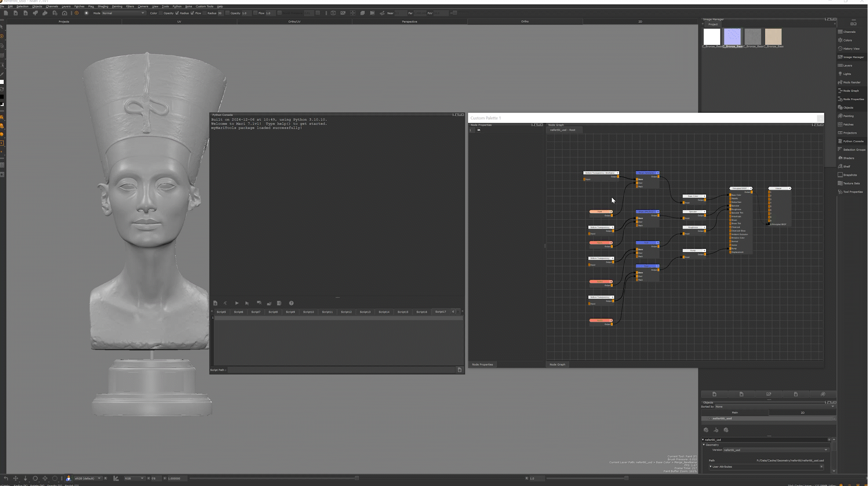Open the Projectors palette
This screenshot has width=868, height=486.
(849, 133)
